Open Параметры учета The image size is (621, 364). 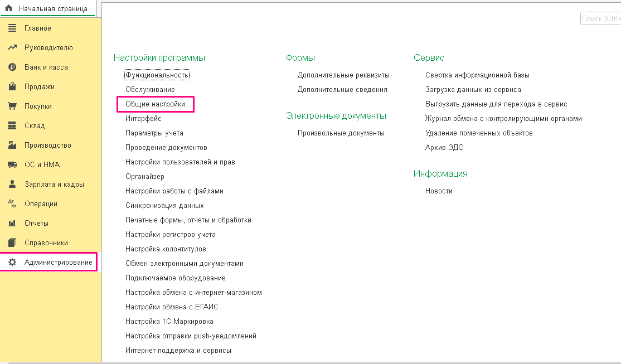pyautogui.click(x=154, y=133)
